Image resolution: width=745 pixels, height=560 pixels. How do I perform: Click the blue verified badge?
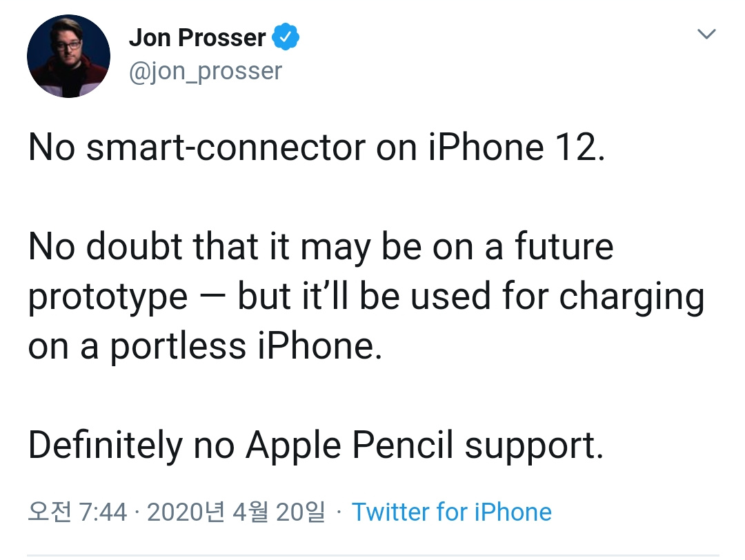[285, 37]
